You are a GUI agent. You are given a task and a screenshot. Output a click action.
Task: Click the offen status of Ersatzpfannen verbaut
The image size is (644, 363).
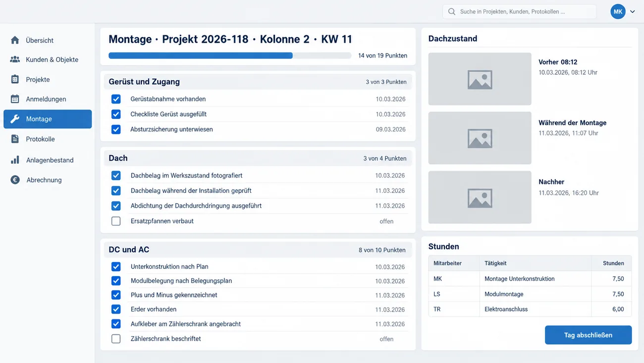386,222
